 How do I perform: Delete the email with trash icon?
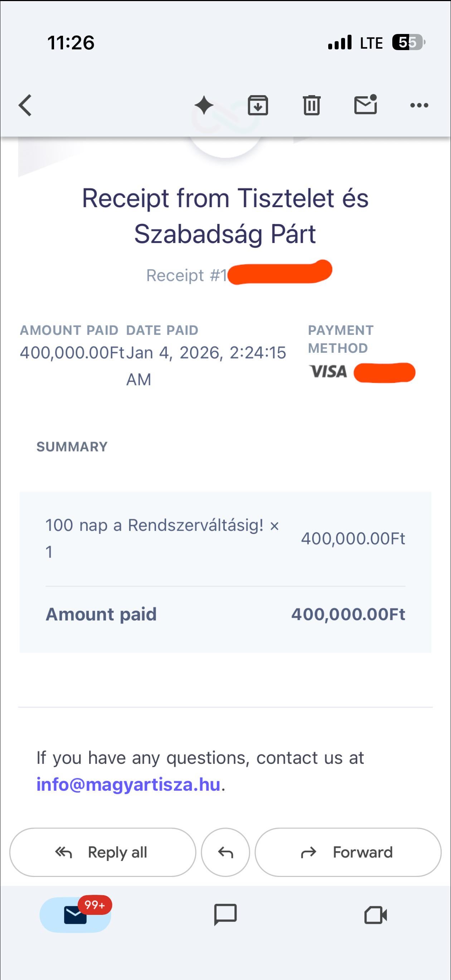(311, 106)
